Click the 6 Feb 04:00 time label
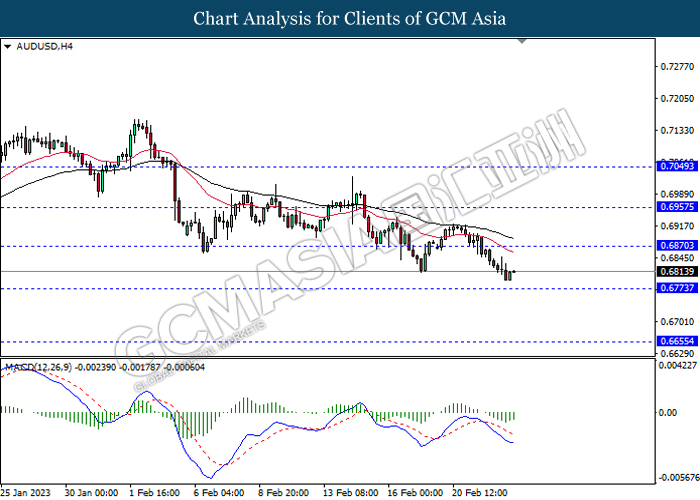This screenshot has height=500, width=700. (219, 492)
